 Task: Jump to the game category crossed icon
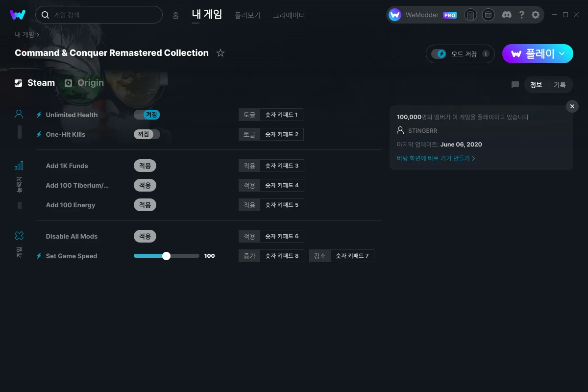[x=19, y=236]
